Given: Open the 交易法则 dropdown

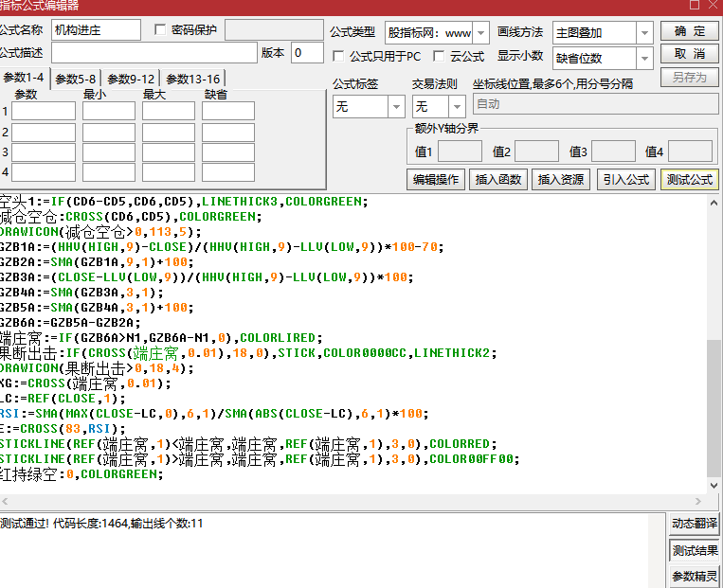Looking at the screenshot, I should coord(456,107).
